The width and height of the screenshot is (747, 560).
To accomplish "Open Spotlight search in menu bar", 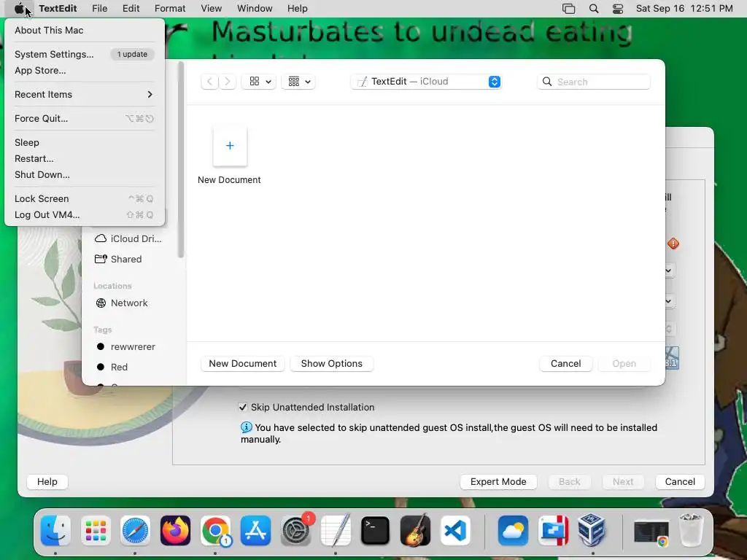I will pos(594,9).
